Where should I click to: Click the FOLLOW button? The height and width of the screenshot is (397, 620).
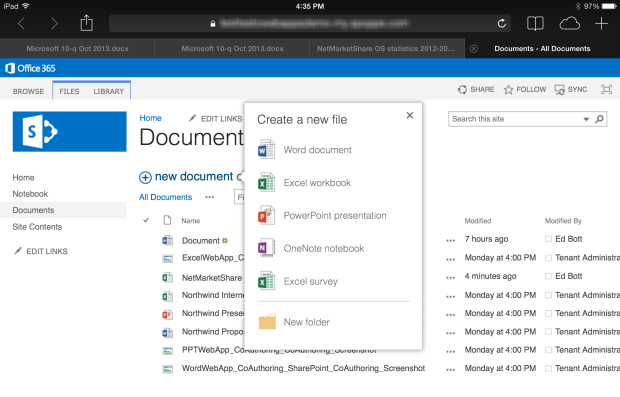pos(525,90)
